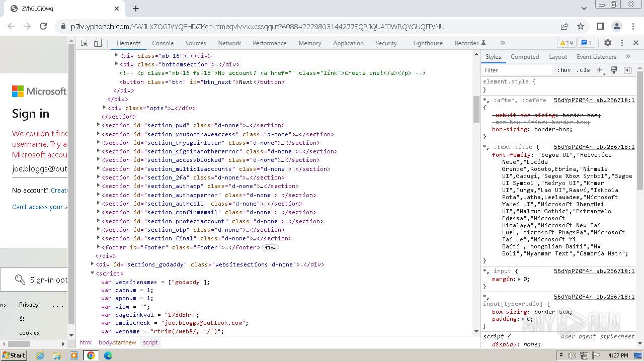The height and width of the screenshot is (362, 644).
Task: Open the Lighthouse panel
Action: [x=428, y=43]
